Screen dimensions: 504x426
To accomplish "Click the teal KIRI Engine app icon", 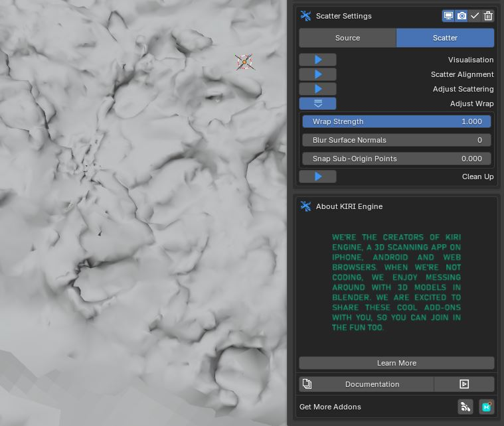I will click(x=487, y=407).
